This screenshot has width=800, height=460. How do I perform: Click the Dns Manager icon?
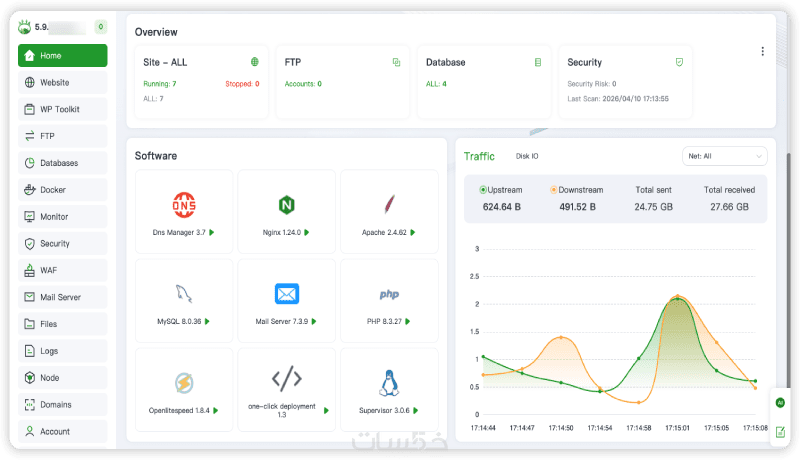click(x=184, y=205)
